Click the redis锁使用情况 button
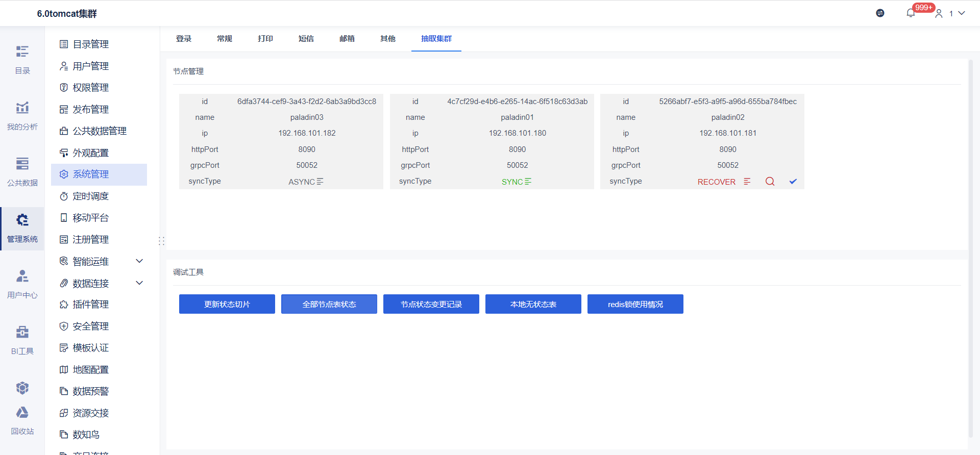The image size is (980, 455). (x=635, y=304)
